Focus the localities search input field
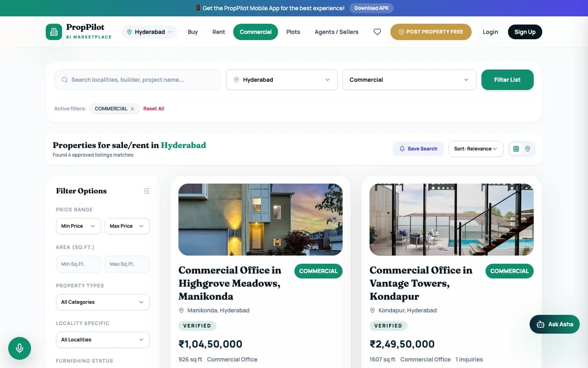 tap(138, 80)
